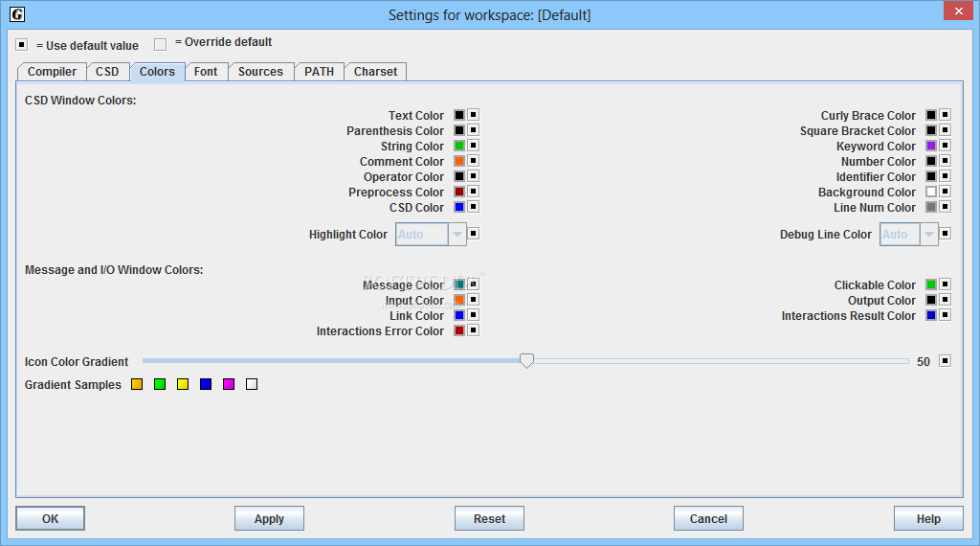980x546 pixels.
Task: Select the Colors tab
Action: point(157,72)
